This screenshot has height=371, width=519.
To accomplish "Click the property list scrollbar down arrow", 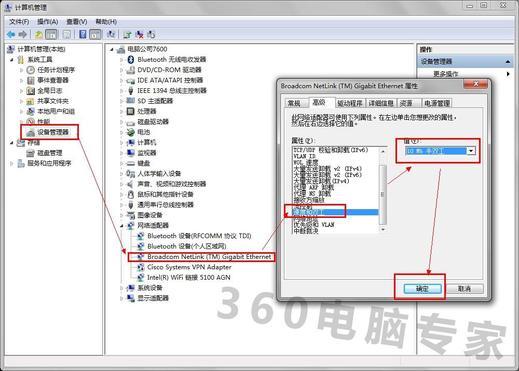I will point(383,229).
